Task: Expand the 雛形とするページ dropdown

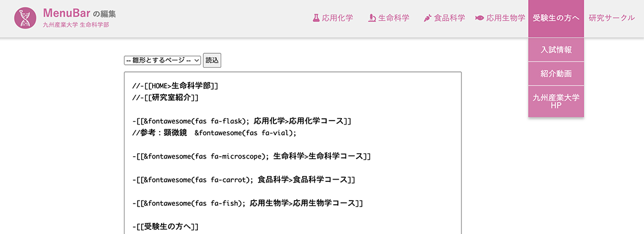Action: point(162,60)
